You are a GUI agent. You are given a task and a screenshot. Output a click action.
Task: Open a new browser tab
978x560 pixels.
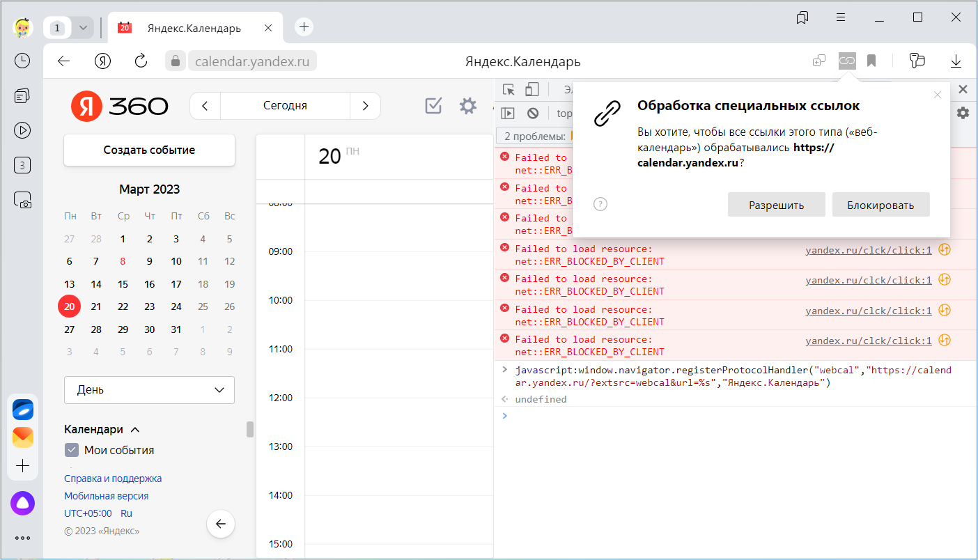304,27
